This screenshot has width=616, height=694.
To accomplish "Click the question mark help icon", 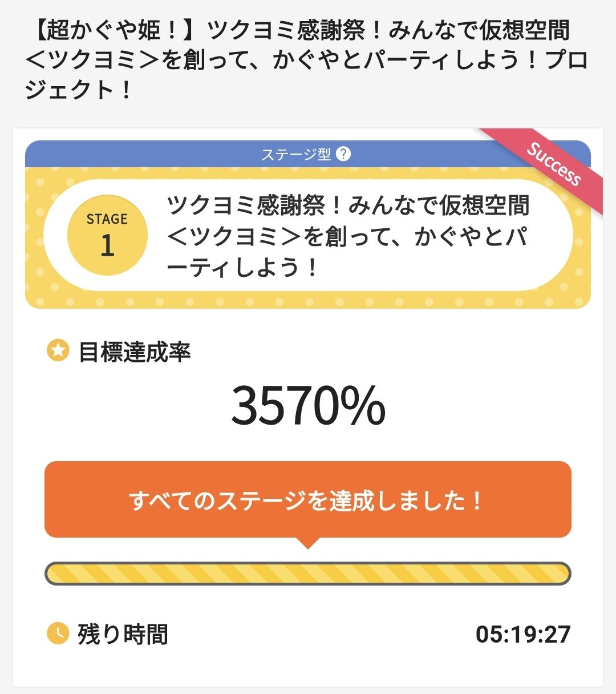I will (343, 154).
